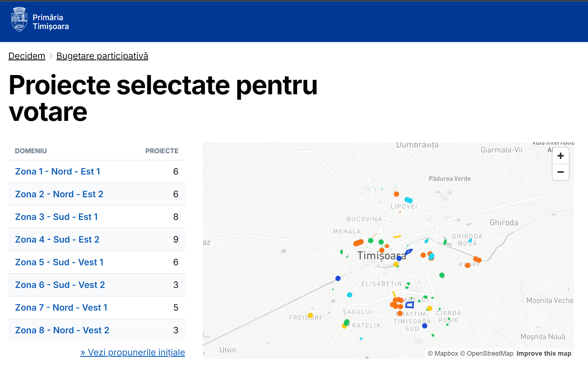Viewport: 588px width, 377px height.
Task: Click Improve this map link
Action: coord(544,353)
